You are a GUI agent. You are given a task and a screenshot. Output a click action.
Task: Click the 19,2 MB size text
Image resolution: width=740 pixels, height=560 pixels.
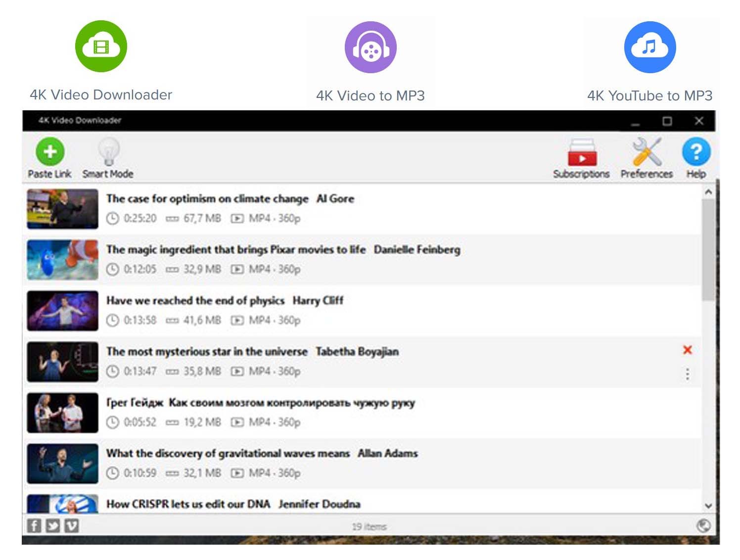202,422
